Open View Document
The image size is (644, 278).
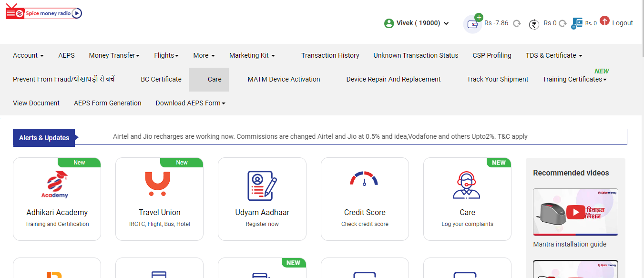36,103
